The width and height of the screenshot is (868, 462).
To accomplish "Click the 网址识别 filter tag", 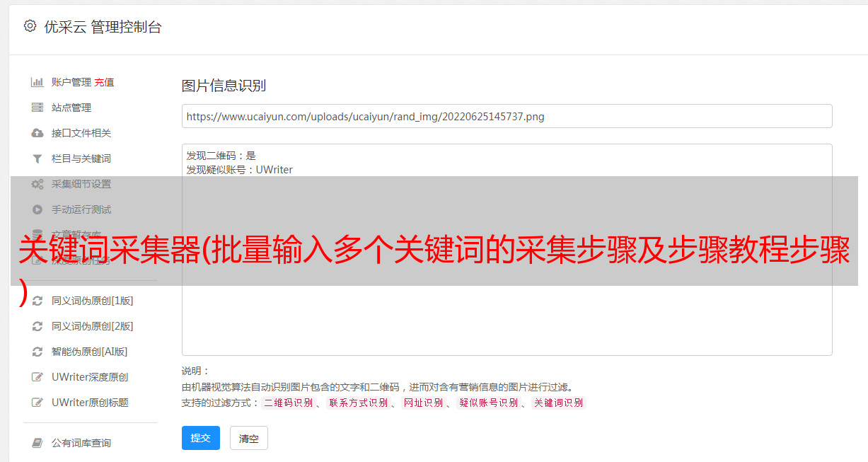I will pyautogui.click(x=423, y=403).
